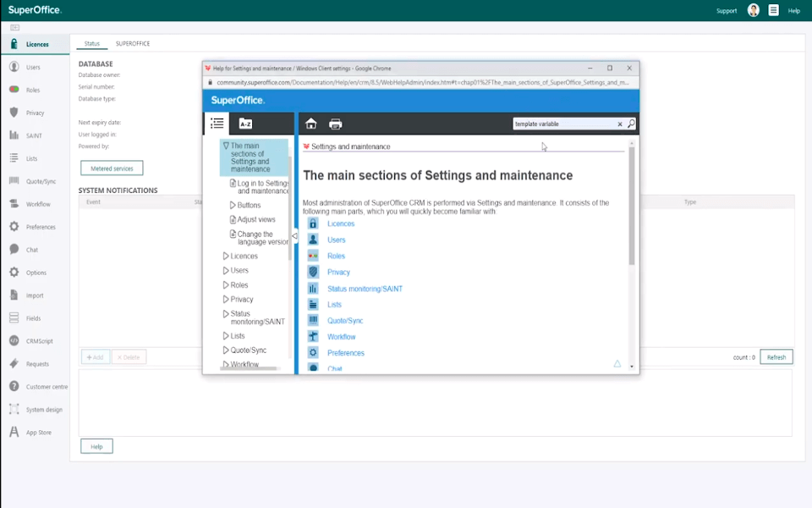
Task: Open the Privacy shield icon in sidebar
Action: pos(14,113)
